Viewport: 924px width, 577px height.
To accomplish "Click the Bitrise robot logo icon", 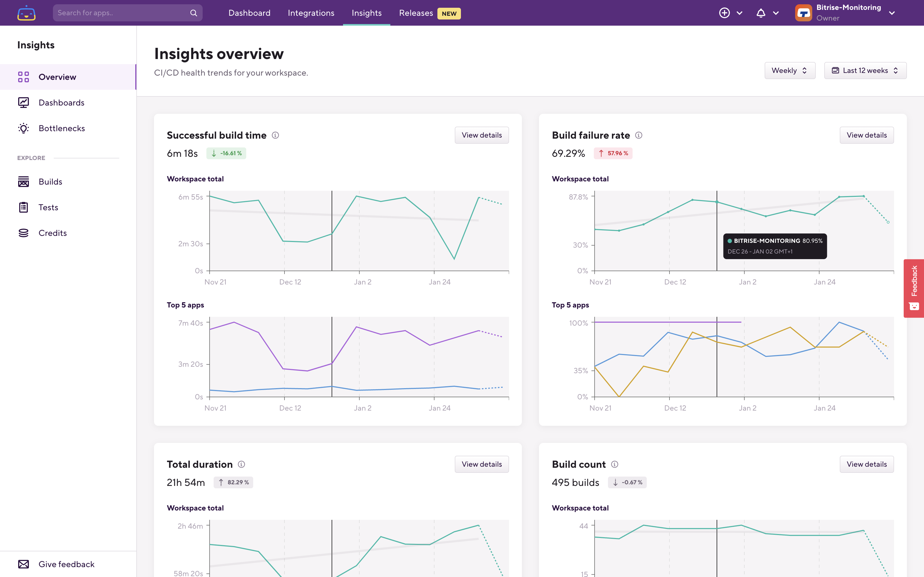I will [26, 13].
